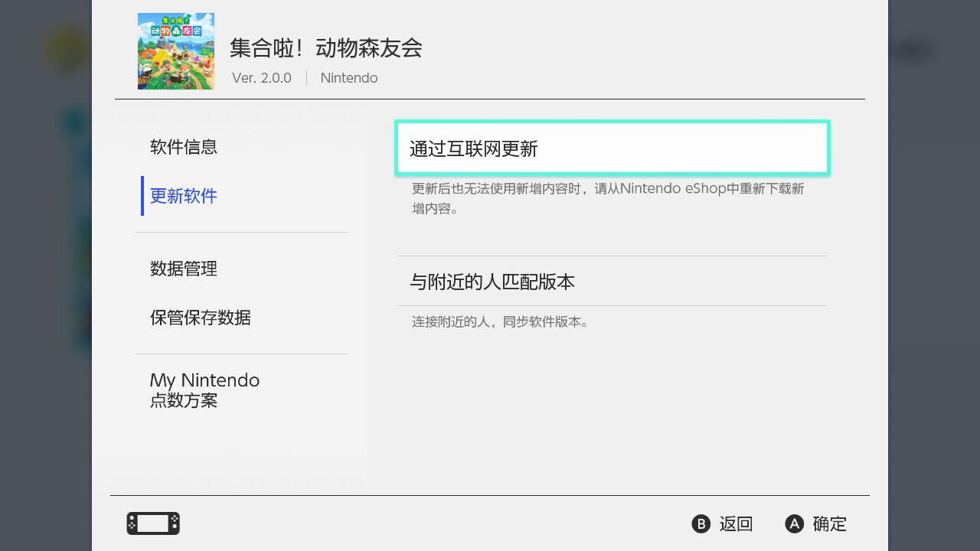
Task: Open the 软件信息 section
Action: (184, 147)
